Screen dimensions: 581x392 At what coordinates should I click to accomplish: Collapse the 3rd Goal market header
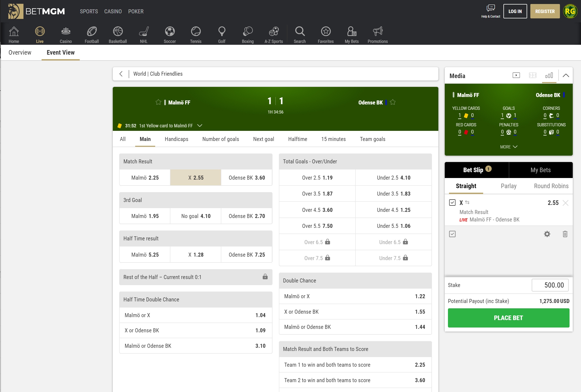click(x=196, y=200)
